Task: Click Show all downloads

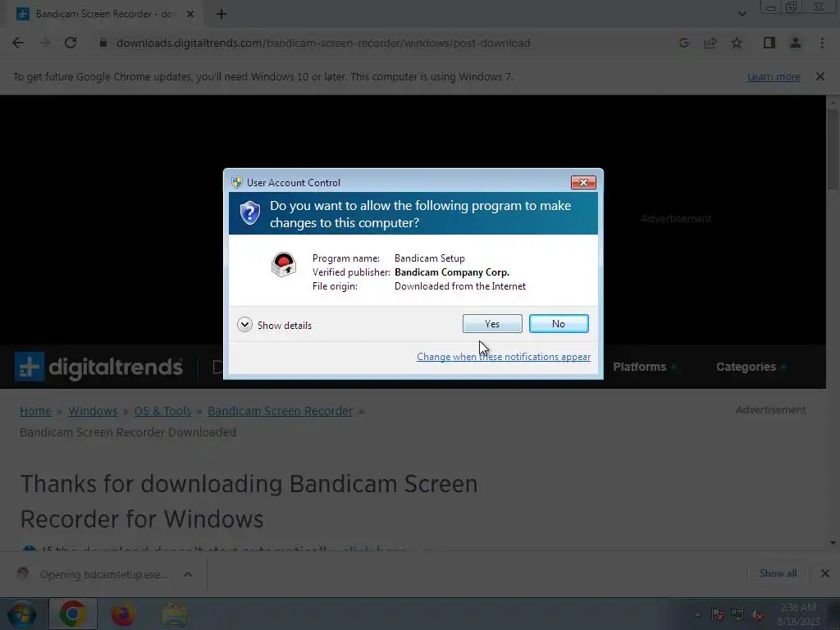Action: (778, 573)
